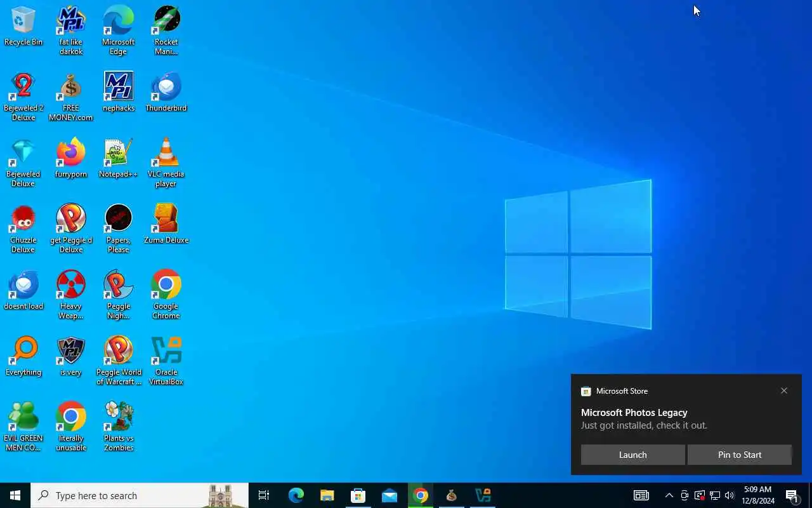812x508 pixels.
Task: Select the Bejeweled Deluxe diamond shortcut
Action: pos(23,163)
